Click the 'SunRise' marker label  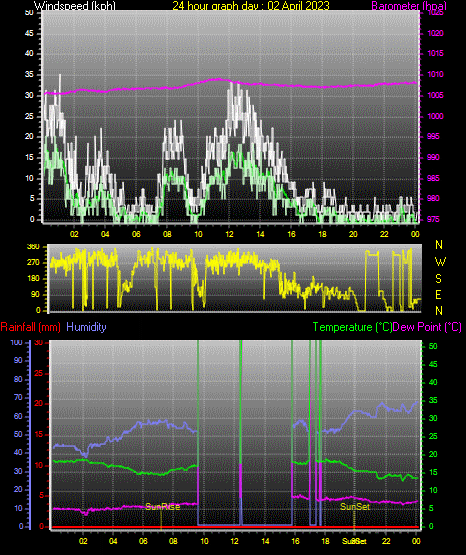pos(163,507)
